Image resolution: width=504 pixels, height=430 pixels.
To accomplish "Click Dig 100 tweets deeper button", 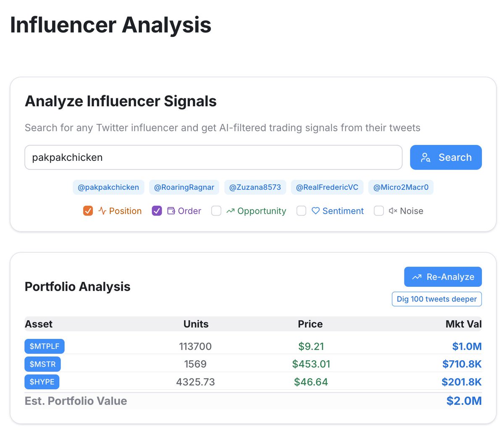I will pyautogui.click(x=437, y=299).
